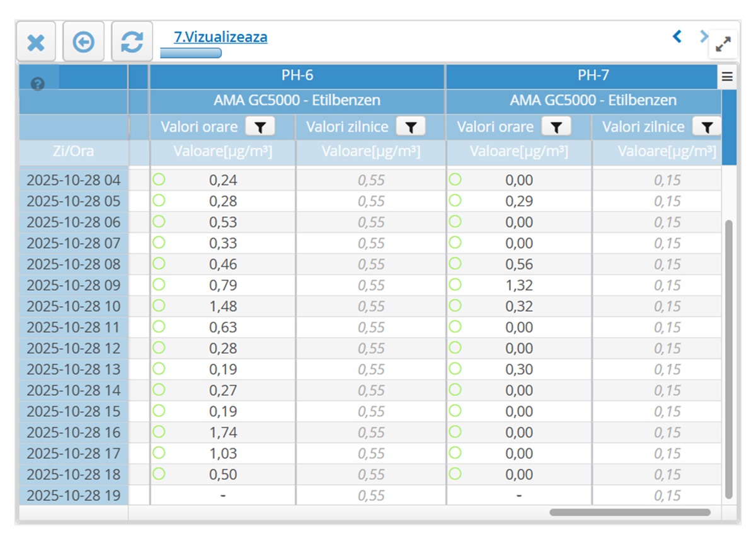Open filter for PH-6 Valori zilnice

pyautogui.click(x=411, y=127)
